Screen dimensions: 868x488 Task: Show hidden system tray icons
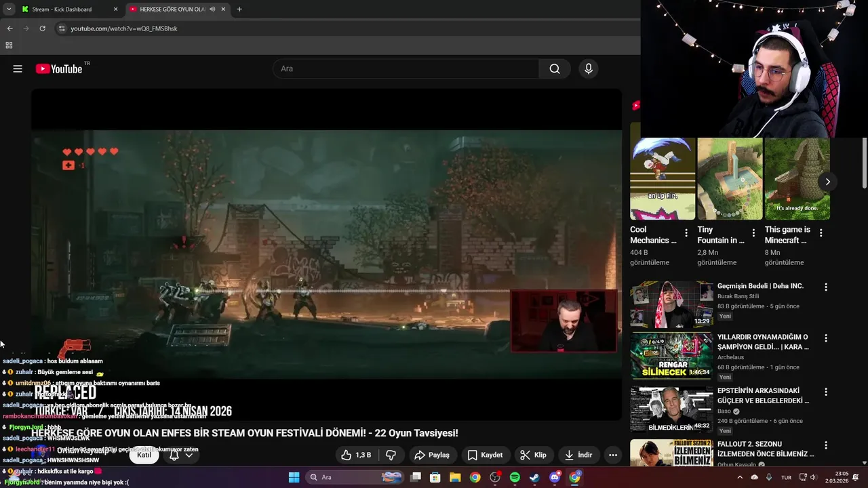pyautogui.click(x=740, y=477)
